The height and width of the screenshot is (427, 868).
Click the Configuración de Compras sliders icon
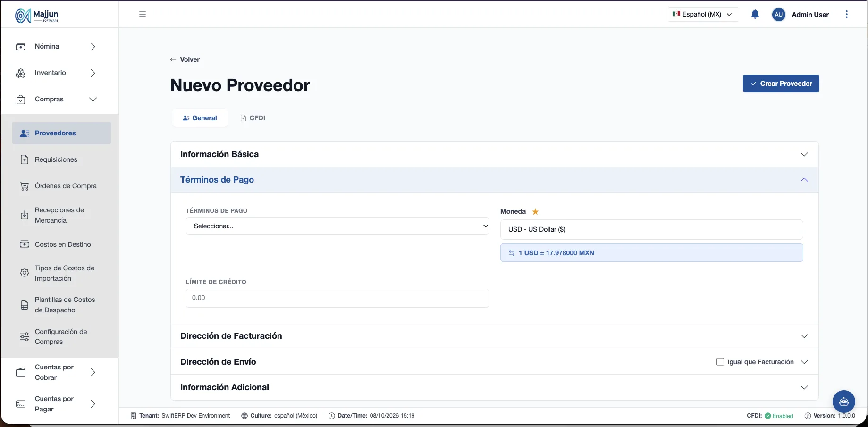pyautogui.click(x=25, y=337)
